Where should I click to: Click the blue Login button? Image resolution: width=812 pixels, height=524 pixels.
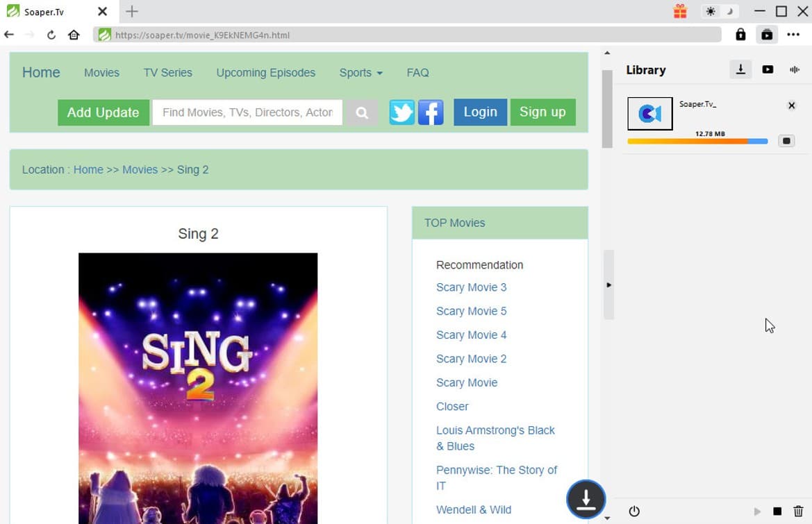(480, 112)
